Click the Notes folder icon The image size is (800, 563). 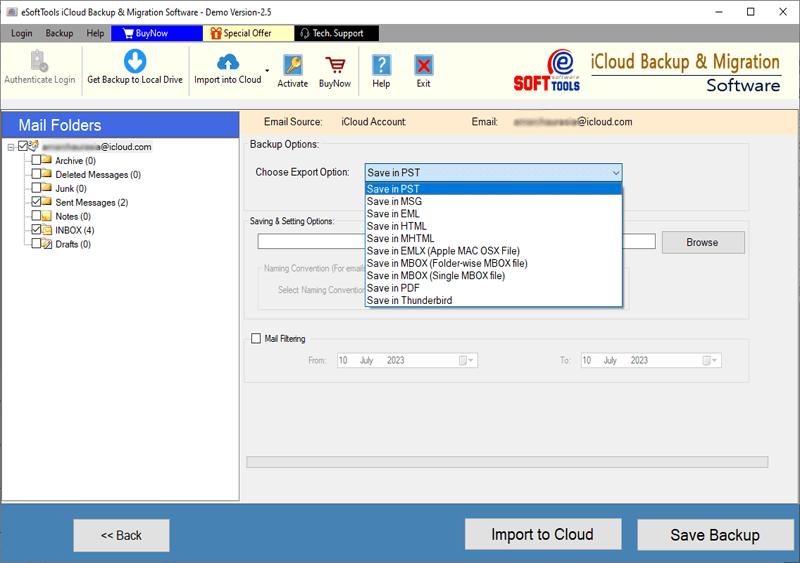pos(47,215)
